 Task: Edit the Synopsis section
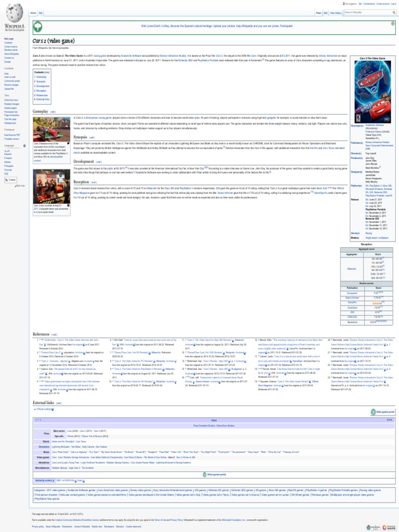tap(92, 138)
